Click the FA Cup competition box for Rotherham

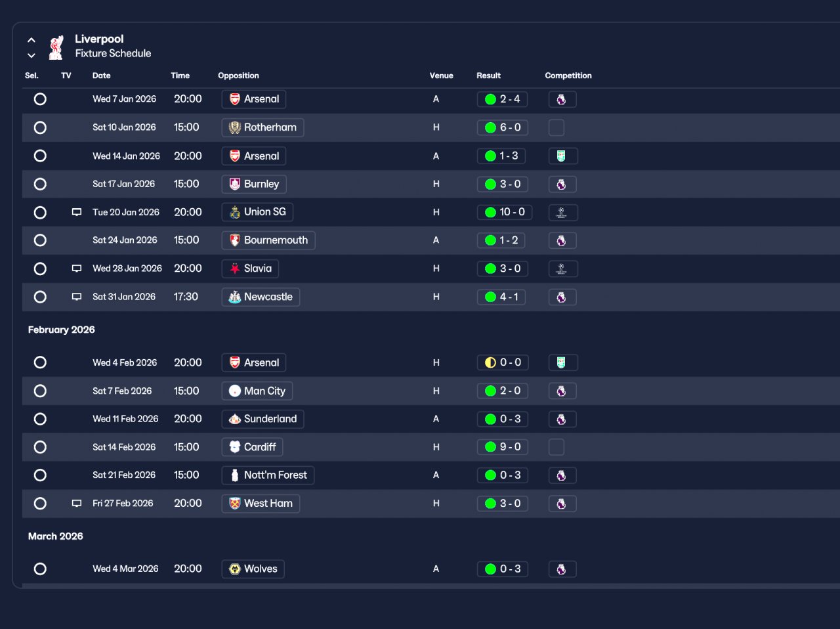coord(556,127)
